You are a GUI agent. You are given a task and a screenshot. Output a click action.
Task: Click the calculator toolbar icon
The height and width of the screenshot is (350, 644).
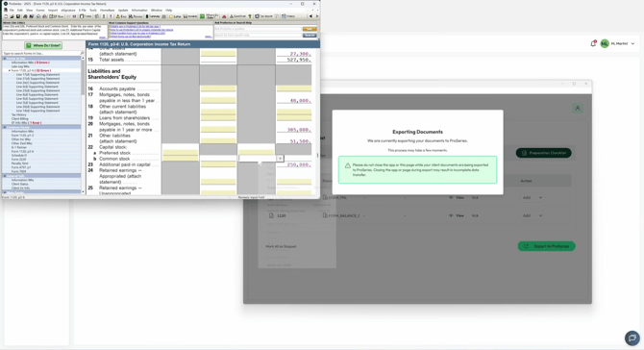tap(163, 16)
